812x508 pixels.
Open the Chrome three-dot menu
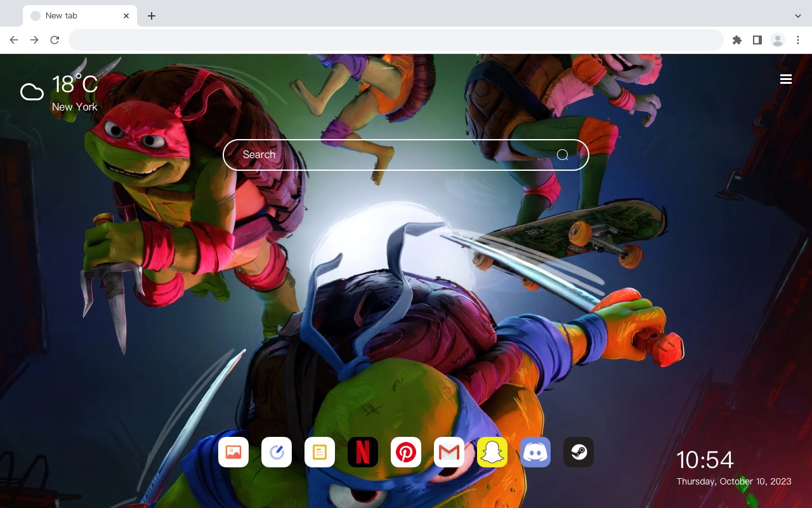pyautogui.click(x=798, y=40)
